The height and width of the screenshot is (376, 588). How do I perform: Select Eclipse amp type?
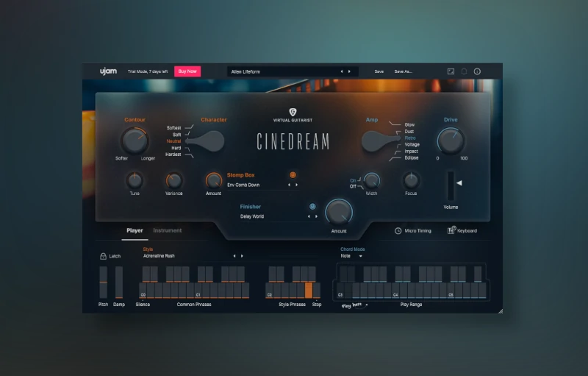click(x=412, y=157)
